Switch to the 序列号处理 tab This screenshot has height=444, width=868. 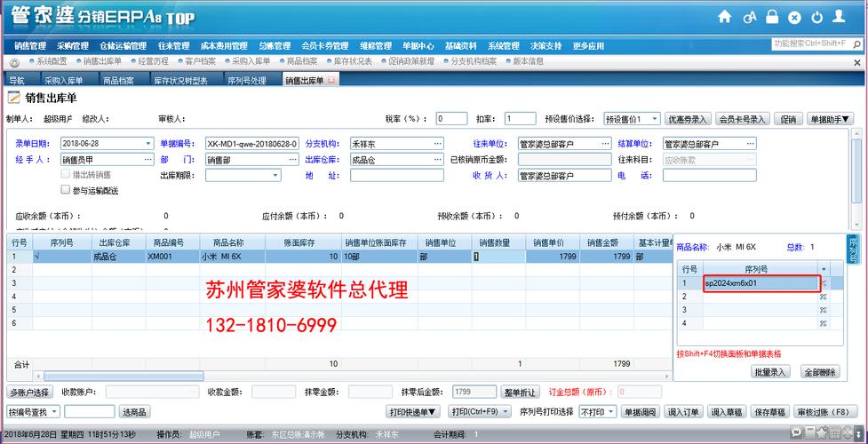point(247,80)
